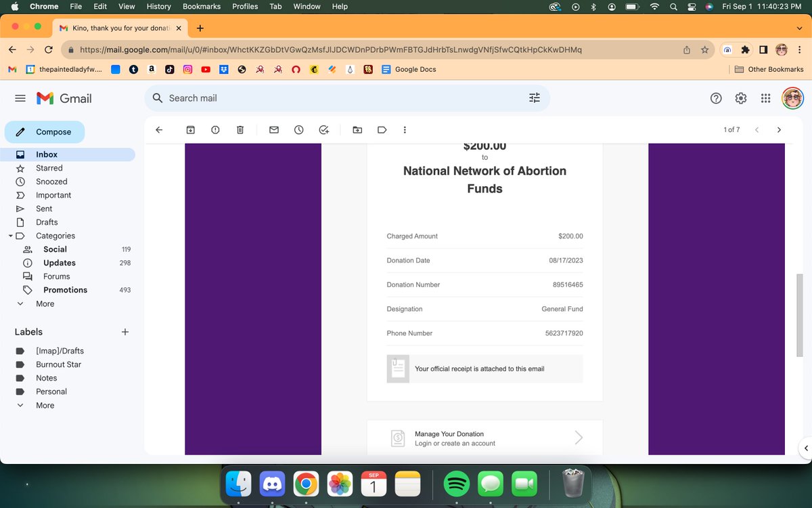Open Chrome side panel
The height and width of the screenshot is (508, 812).
click(763, 49)
